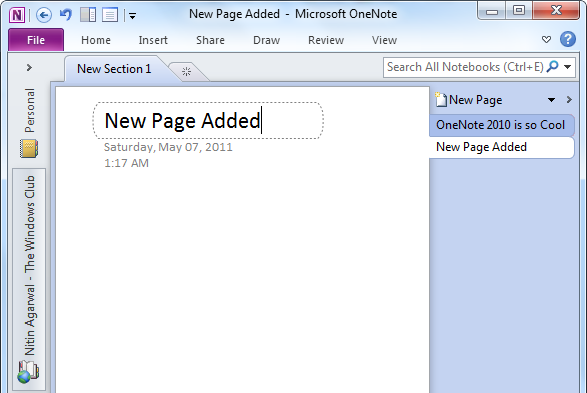Select the New Section 1 tab
Screen dimensions: 587x393
click(114, 69)
